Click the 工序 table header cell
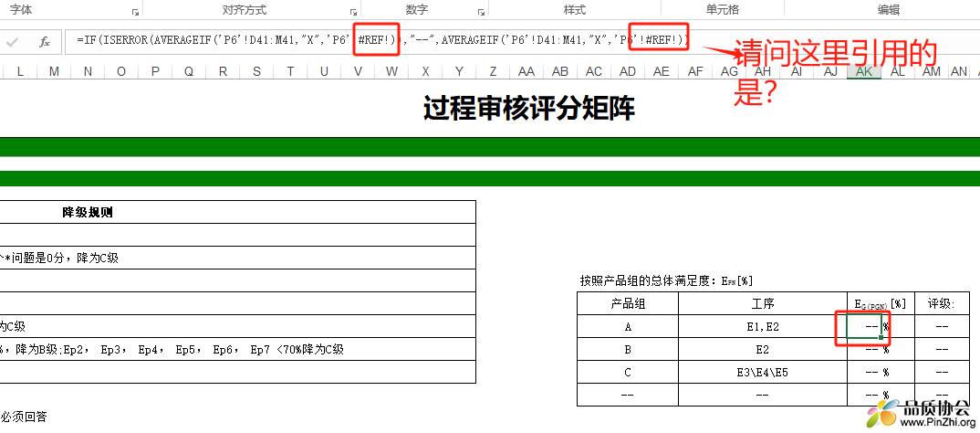This screenshot has width=980, height=433. pos(763,303)
